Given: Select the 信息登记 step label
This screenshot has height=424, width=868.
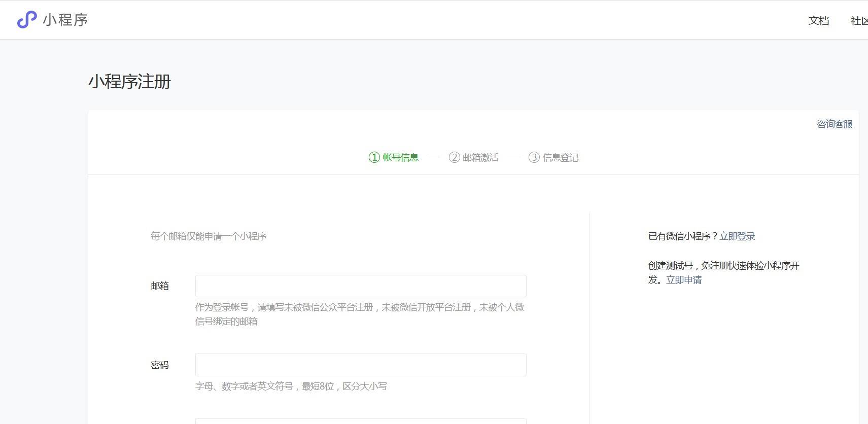Looking at the screenshot, I should point(560,158).
